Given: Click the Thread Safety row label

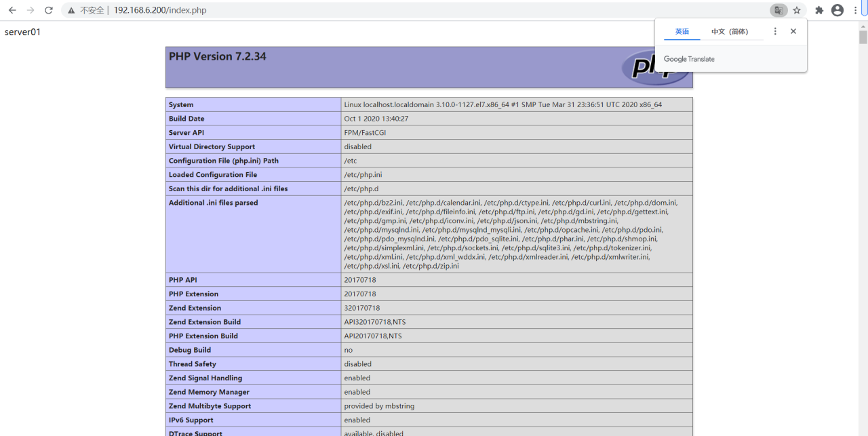Looking at the screenshot, I should (x=193, y=364).
